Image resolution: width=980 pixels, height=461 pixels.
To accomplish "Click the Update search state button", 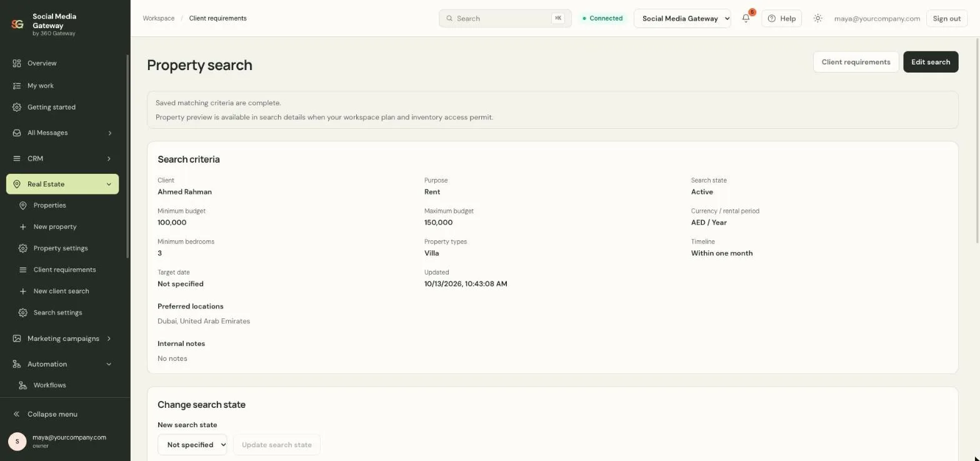I will [276, 445].
